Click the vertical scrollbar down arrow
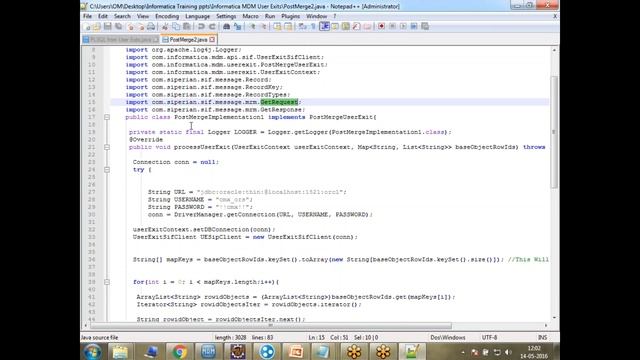 click(554, 318)
